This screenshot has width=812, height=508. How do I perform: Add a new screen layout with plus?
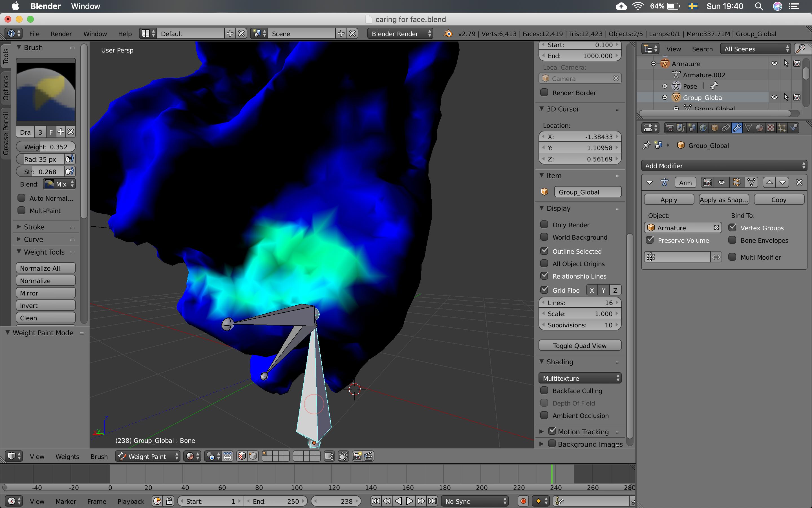[230, 34]
